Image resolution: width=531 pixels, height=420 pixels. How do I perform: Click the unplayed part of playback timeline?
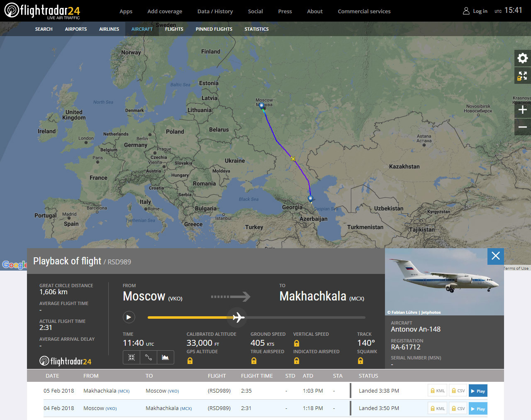pos(306,317)
